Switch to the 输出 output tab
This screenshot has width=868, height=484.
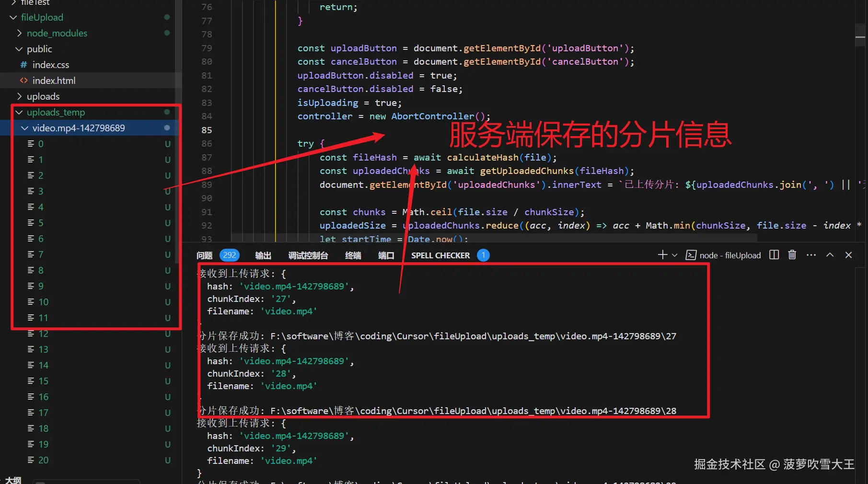click(263, 255)
